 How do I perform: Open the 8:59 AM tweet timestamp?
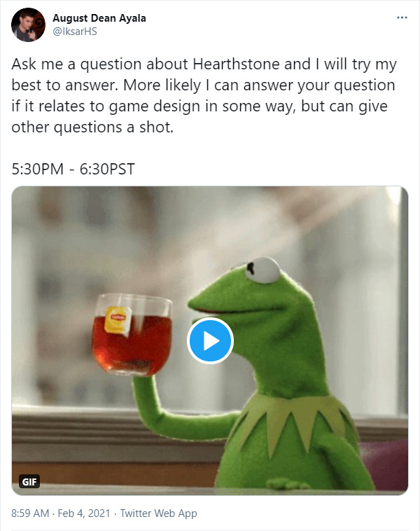point(31,513)
